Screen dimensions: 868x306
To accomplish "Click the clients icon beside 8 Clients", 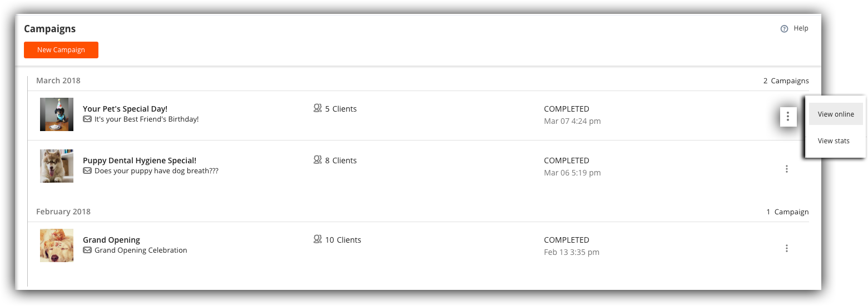I will 318,160.
